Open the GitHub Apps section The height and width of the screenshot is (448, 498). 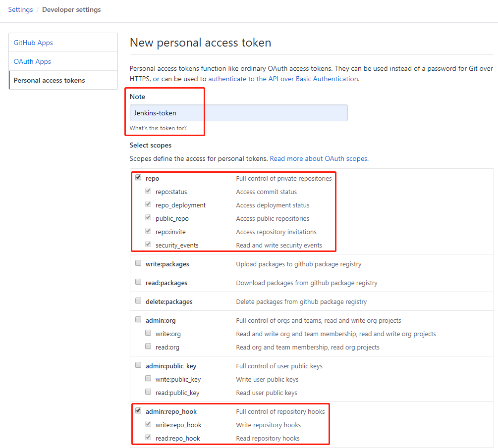point(33,43)
